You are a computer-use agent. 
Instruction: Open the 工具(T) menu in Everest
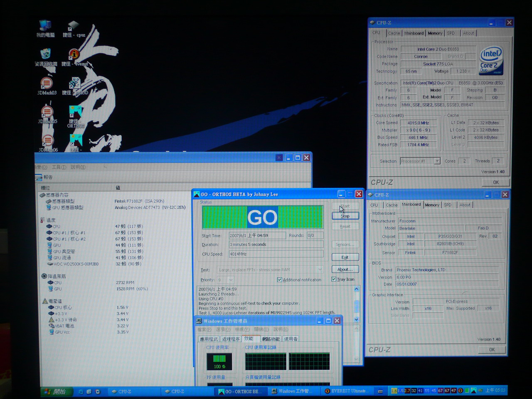coord(59,167)
